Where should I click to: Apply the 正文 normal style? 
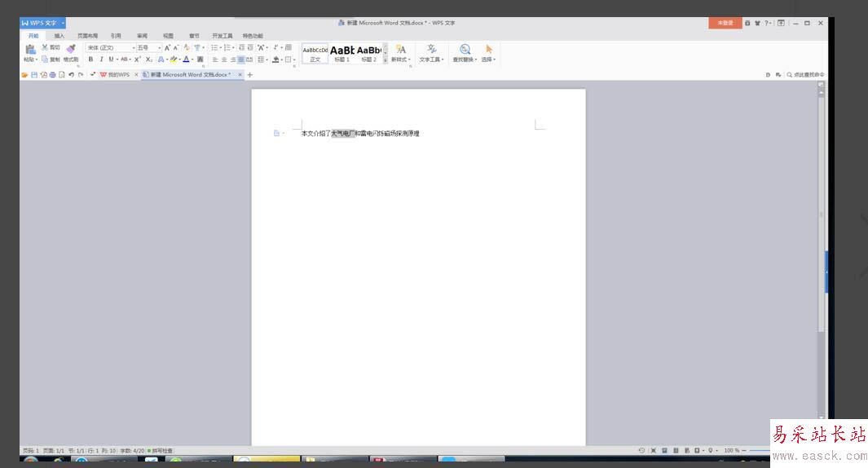tap(315, 54)
